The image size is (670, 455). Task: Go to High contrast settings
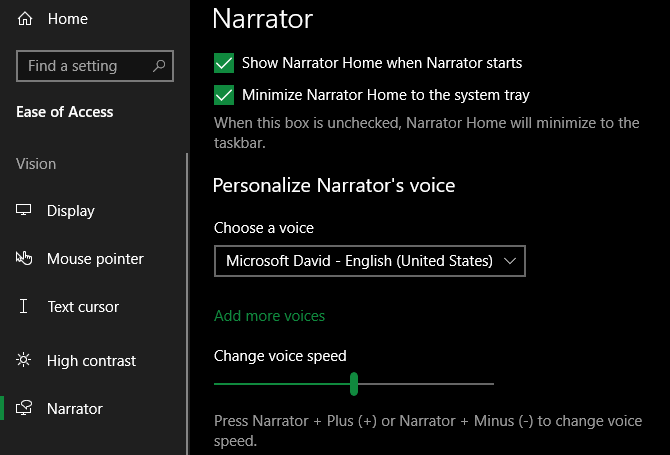pos(91,361)
